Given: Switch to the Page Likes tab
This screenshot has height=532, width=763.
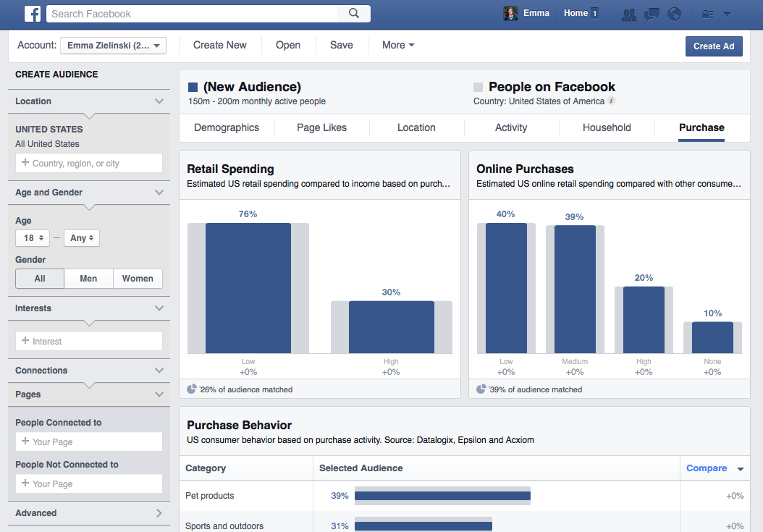Looking at the screenshot, I should [321, 127].
